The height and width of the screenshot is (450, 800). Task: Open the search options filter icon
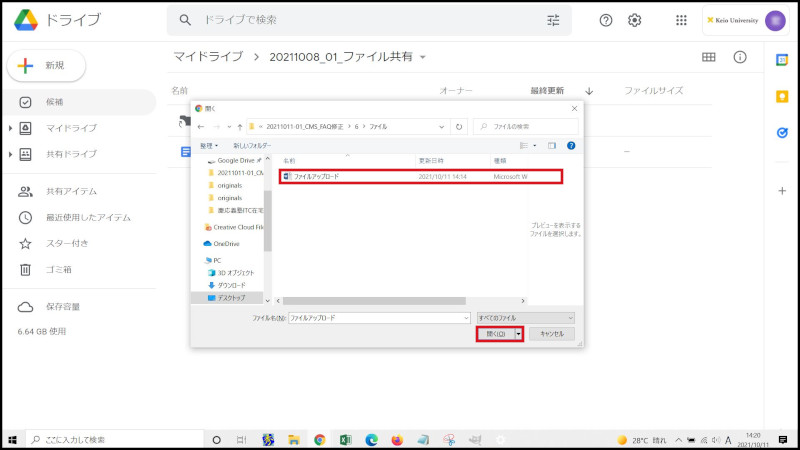click(553, 20)
